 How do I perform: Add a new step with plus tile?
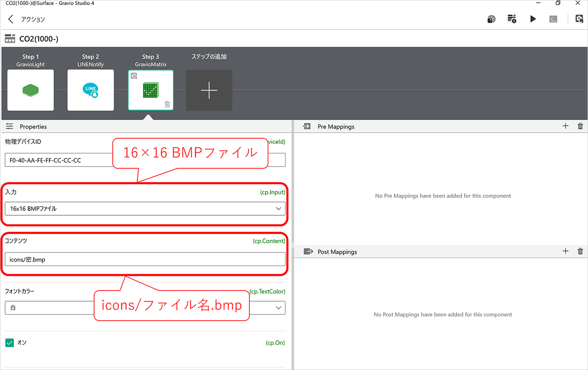point(209,90)
